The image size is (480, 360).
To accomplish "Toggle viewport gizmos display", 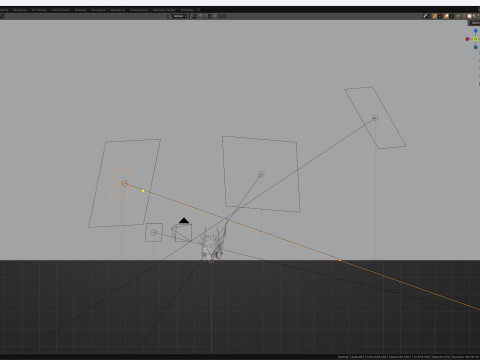I will [x=435, y=16].
